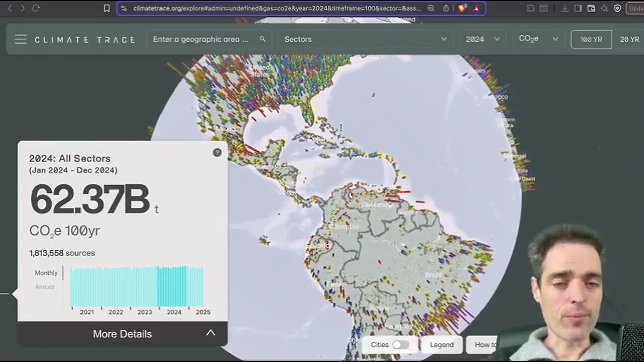
Task: Open the Climate Trace hamburger menu
Action: [x=21, y=39]
